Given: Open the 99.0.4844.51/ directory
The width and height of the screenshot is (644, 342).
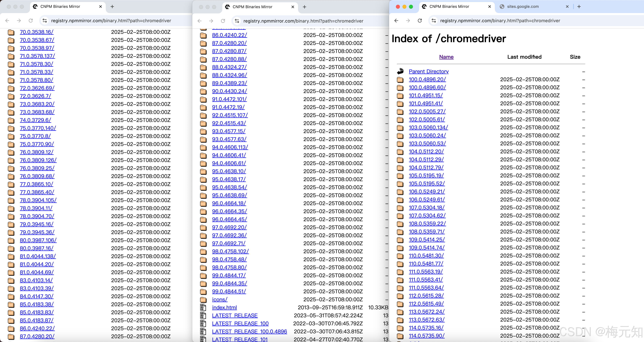Looking at the screenshot, I should 229,291.
